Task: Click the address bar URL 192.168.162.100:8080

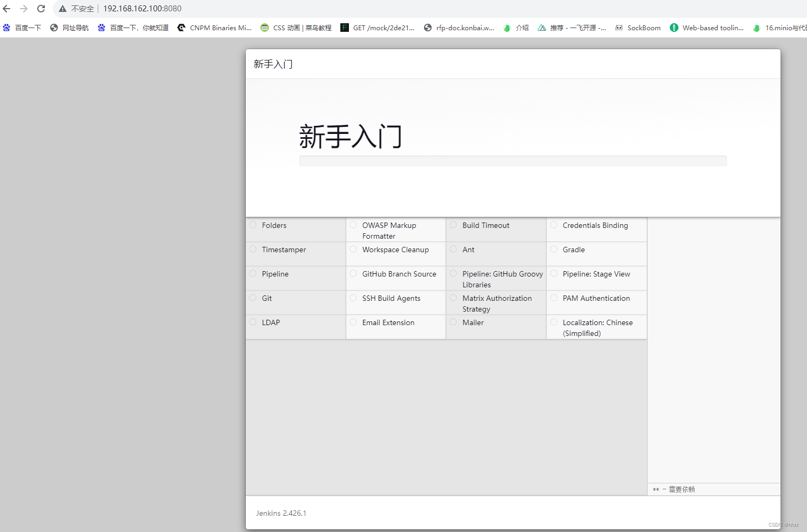Action: (142, 9)
